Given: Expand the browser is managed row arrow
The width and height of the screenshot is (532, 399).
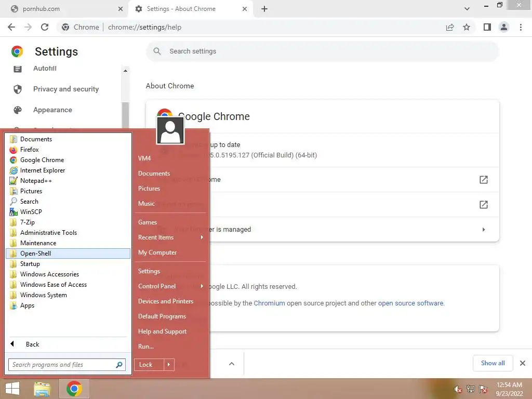Looking at the screenshot, I should 484,230.
